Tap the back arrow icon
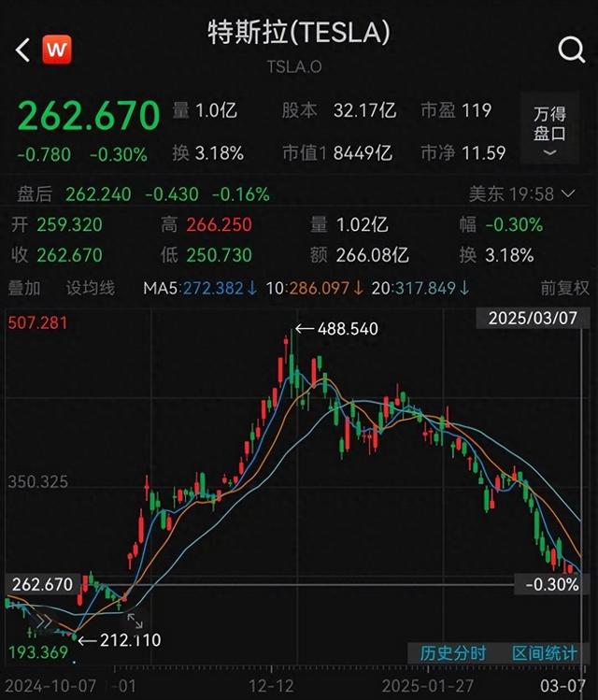 pyautogui.click(x=22, y=50)
